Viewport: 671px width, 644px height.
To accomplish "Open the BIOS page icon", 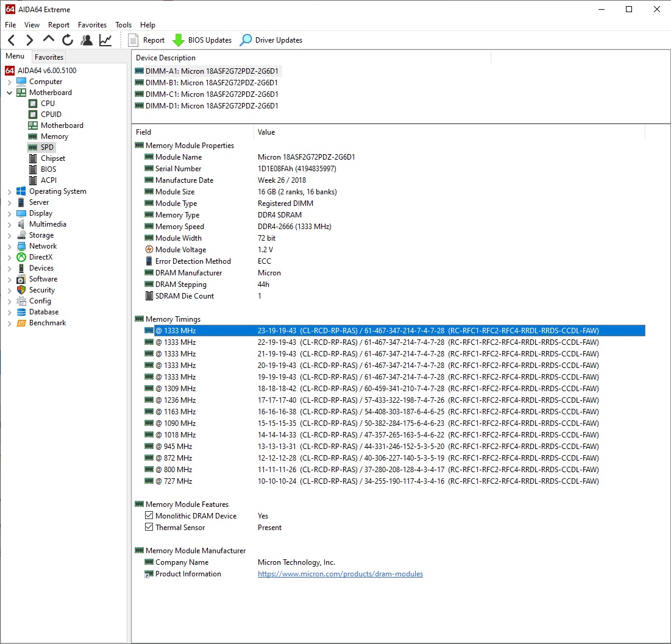I will (33, 169).
